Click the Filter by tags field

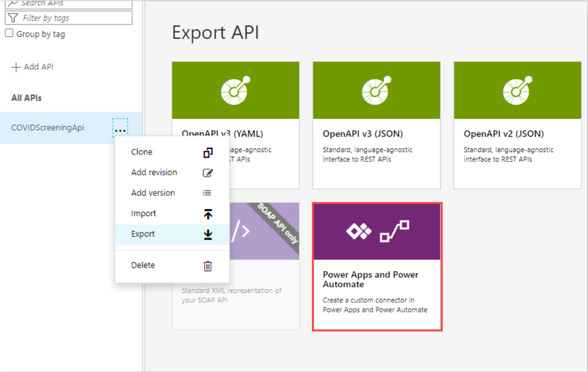point(69,18)
